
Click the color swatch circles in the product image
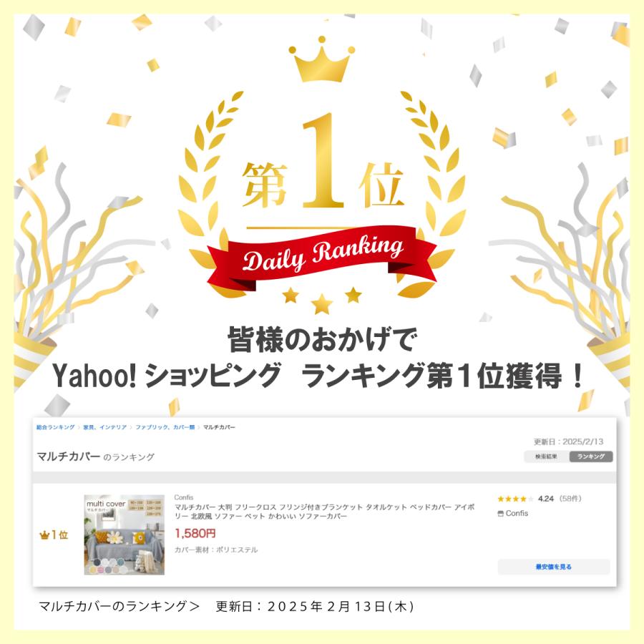click(109, 566)
